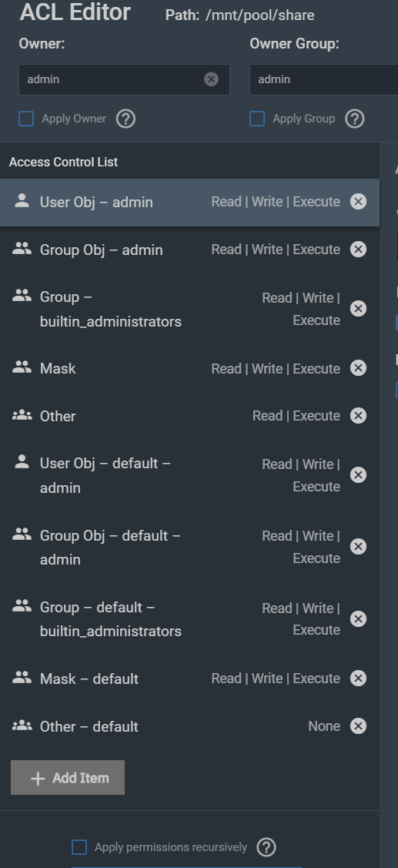This screenshot has width=398, height=868.
Task: Enable the Apply Owner checkbox
Action: 26,119
